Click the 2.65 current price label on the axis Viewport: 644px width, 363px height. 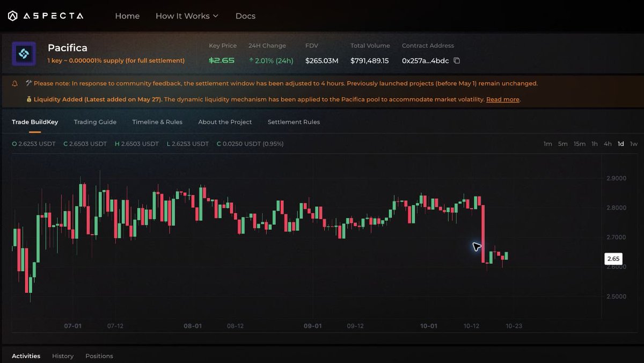coord(613,259)
